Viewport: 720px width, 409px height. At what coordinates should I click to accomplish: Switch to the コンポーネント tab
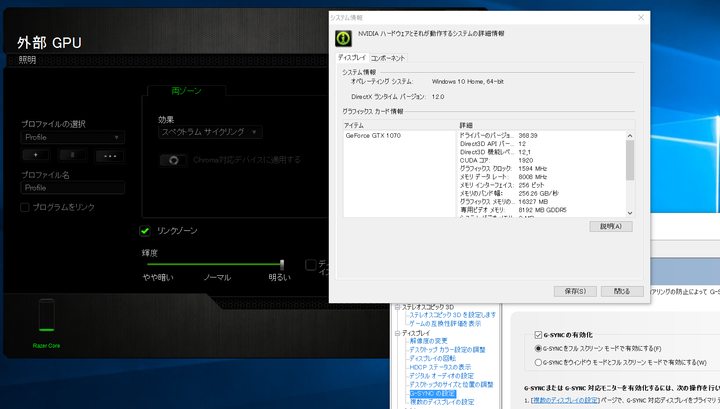click(388, 58)
